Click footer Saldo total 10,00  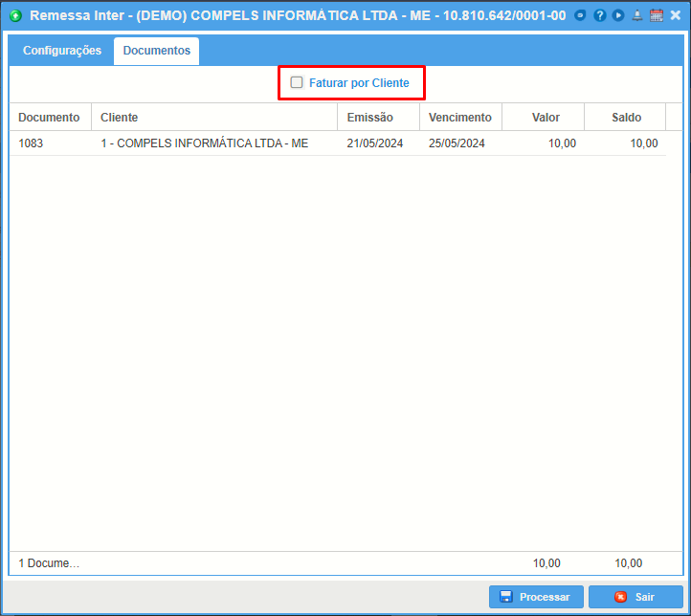pos(629,563)
